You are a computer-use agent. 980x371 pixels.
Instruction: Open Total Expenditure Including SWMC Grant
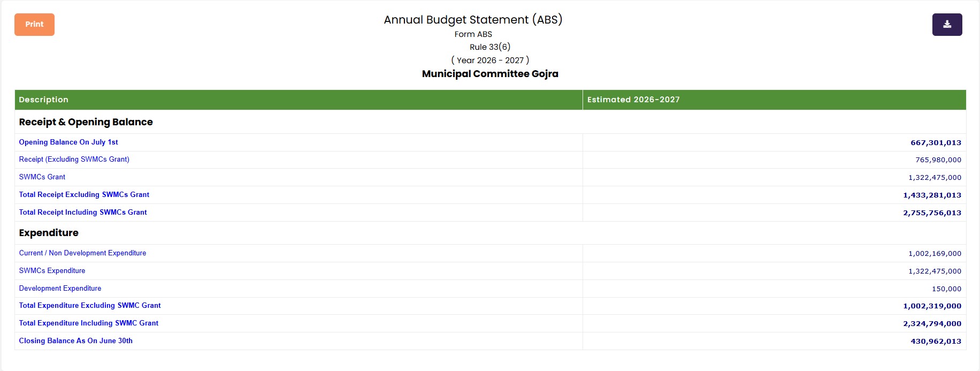[x=89, y=323]
